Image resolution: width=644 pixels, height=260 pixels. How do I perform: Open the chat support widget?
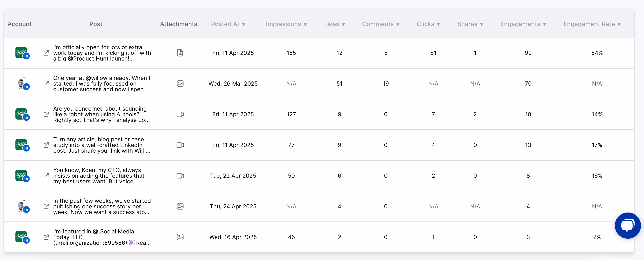click(x=627, y=225)
